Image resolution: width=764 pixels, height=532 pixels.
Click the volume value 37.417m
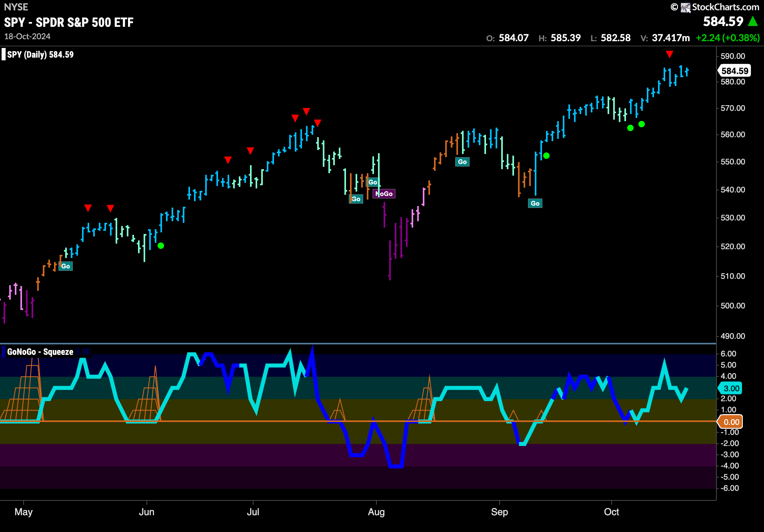pyautogui.click(x=671, y=38)
